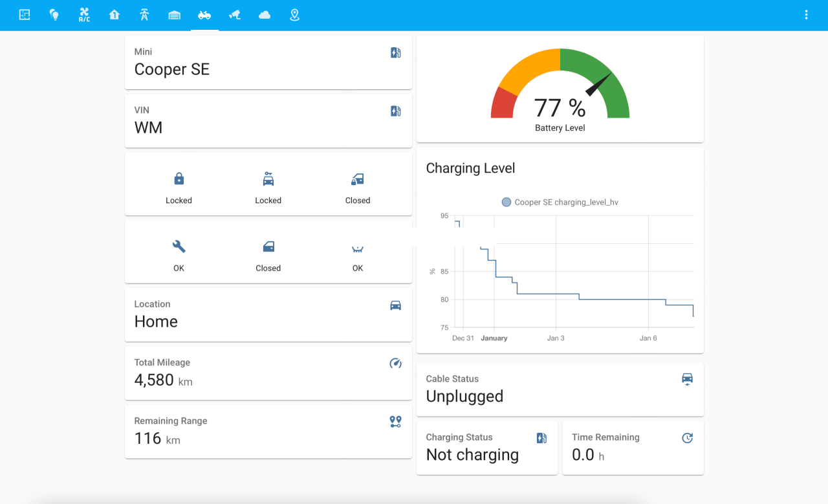Click the charging icon on Charging Status card
The image size is (828, 504).
pos(542,439)
